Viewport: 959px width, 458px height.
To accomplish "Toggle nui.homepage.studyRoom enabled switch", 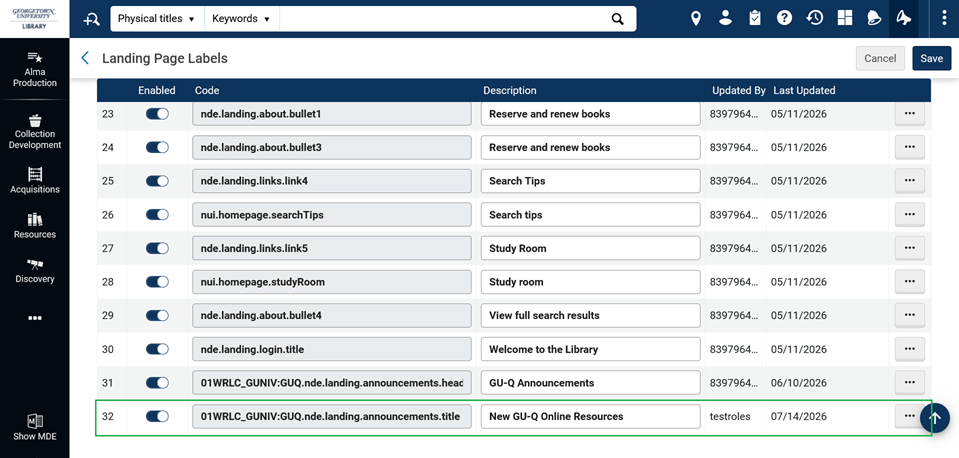I will [x=157, y=282].
